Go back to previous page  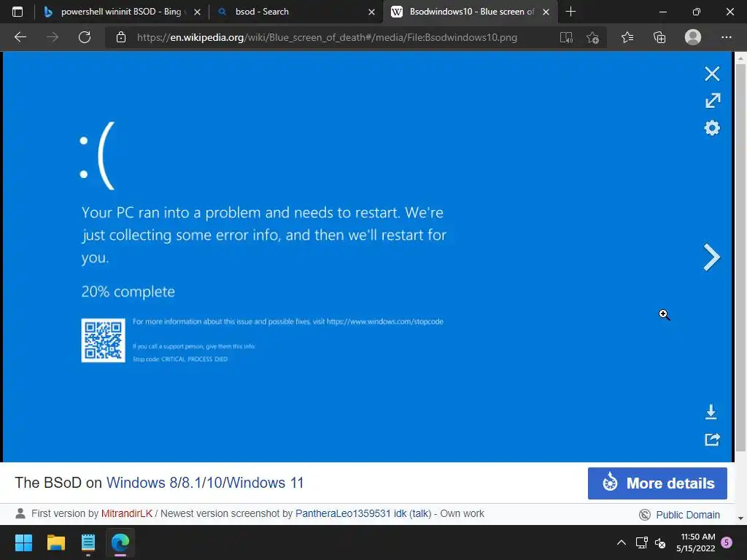point(20,37)
